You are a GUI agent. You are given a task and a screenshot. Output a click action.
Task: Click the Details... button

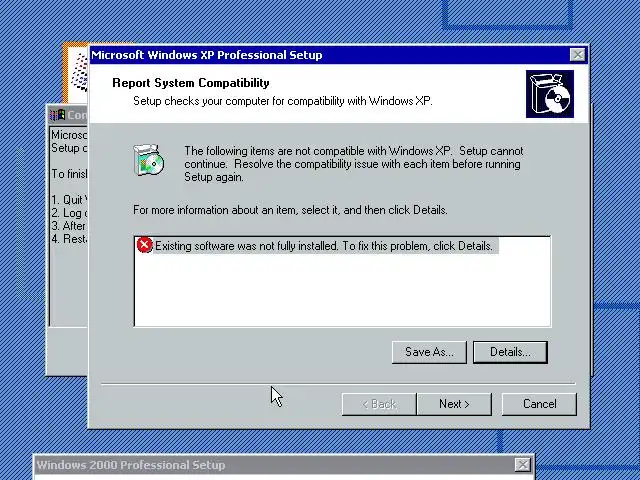click(x=510, y=352)
